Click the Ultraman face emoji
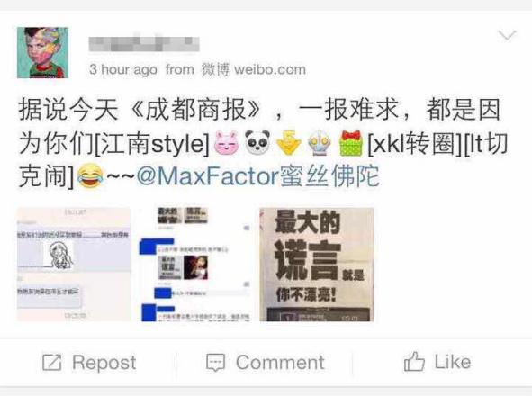The width and height of the screenshot is (532, 396). 320,143
